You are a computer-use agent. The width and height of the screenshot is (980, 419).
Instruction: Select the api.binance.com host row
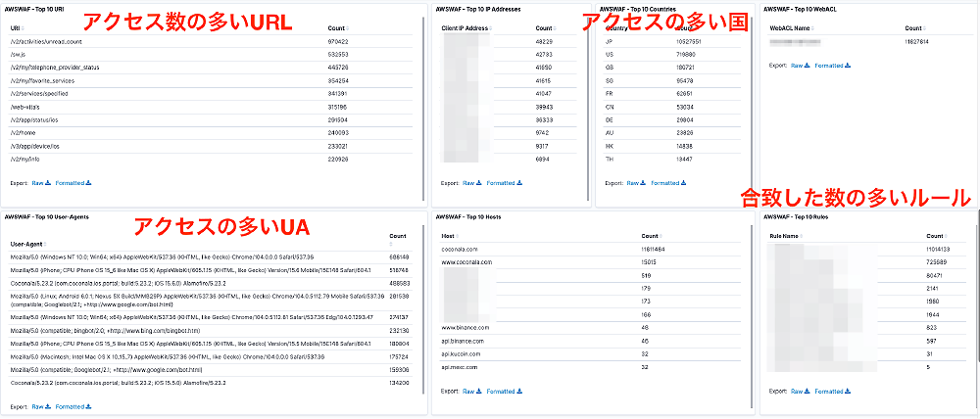click(591, 341)
